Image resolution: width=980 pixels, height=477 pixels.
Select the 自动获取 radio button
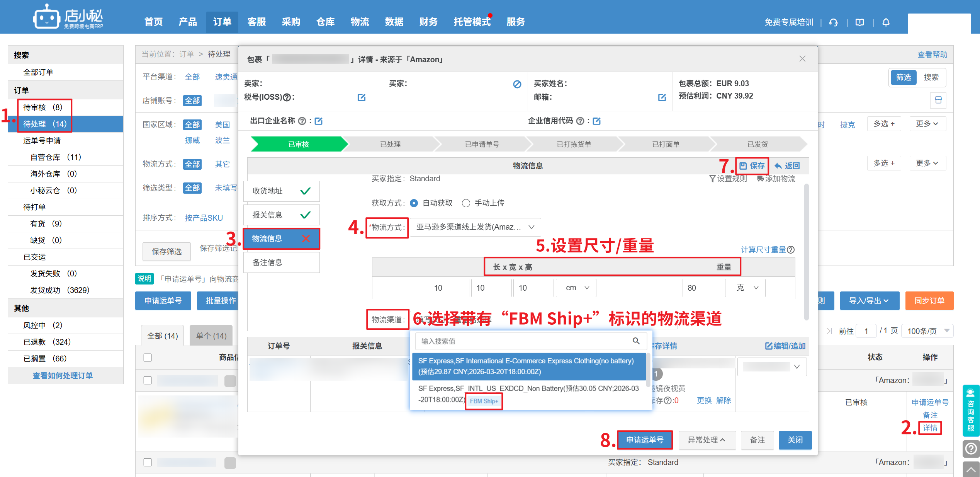414,203
